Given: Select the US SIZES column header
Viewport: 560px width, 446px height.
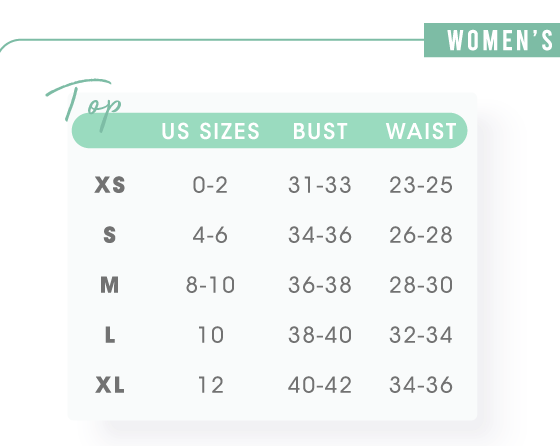Looking at the screenshot, I should [x=210, y=131].
